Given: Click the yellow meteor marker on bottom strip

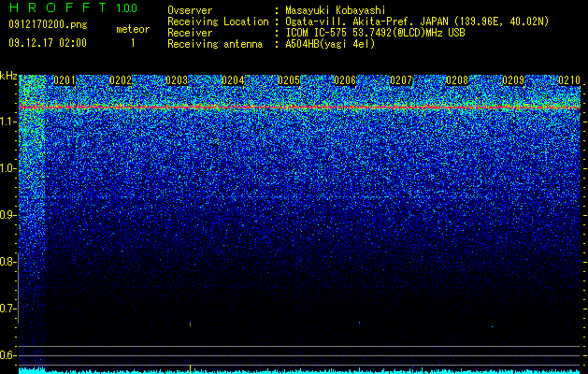Looking at the screenshot, I should (190, 368).
